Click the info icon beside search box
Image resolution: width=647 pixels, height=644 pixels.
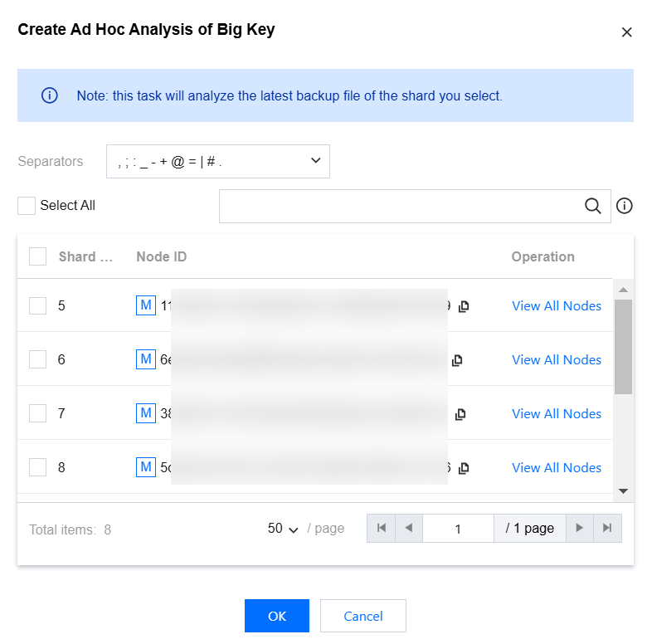625,207
